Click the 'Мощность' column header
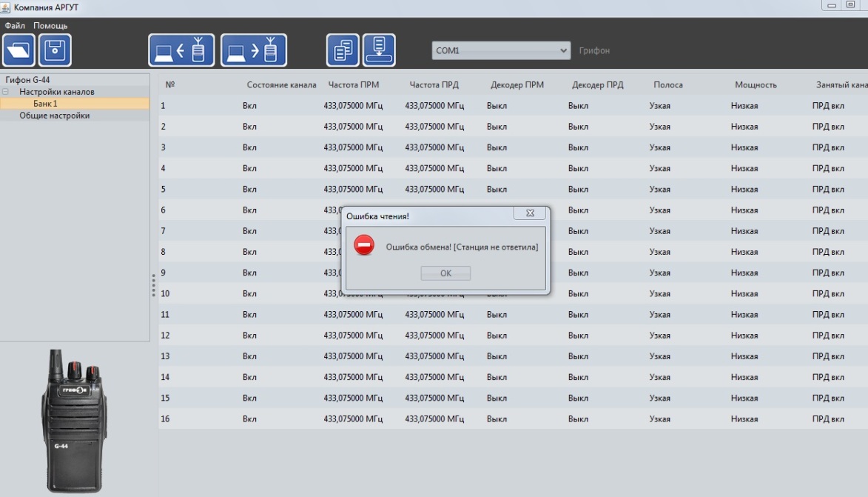Viewport: 868px width, 497px height. coord(756,85)
